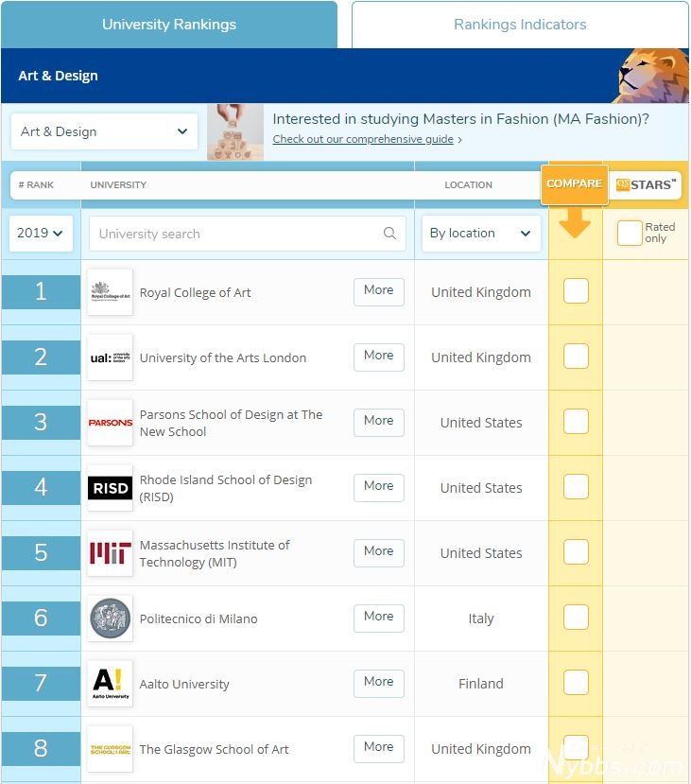Viewport: 691px width, 784px height.
Task: Click More for Aalto University
Action: click(379, 683)
